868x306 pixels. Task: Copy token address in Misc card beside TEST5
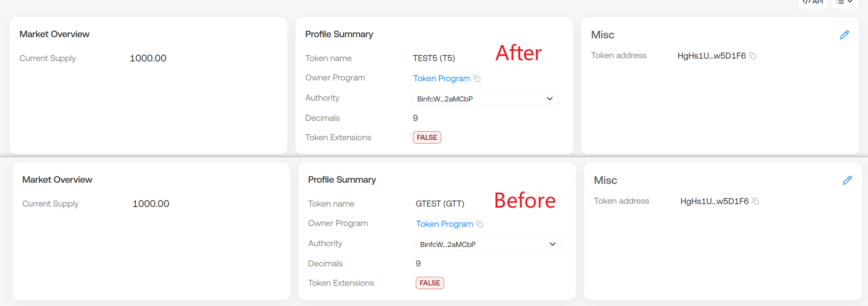[753, 56]
